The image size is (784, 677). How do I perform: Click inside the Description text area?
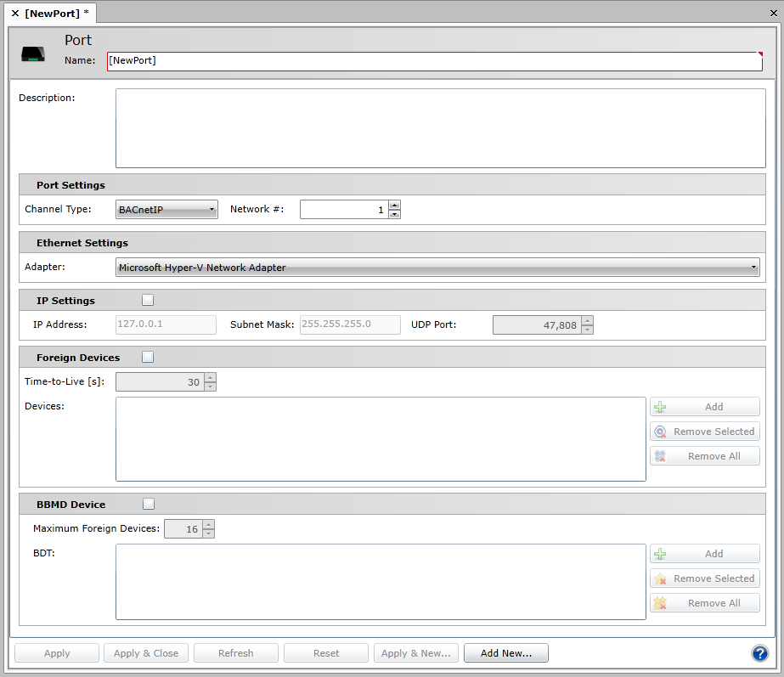(440, 128)
